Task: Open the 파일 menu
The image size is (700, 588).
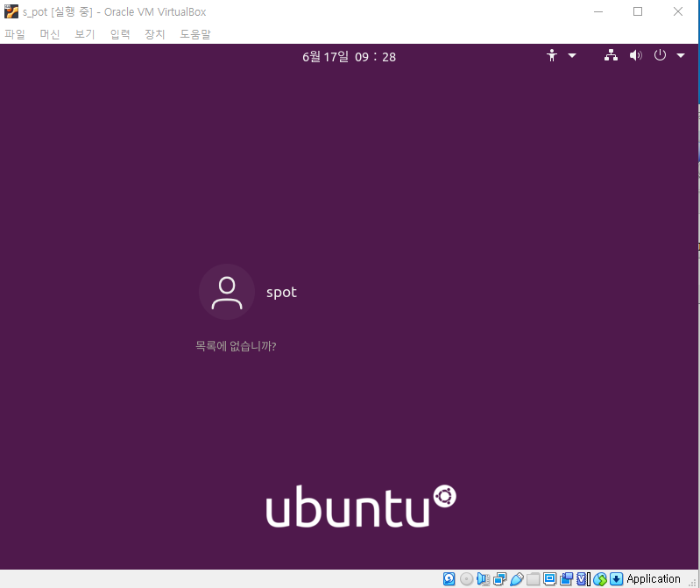Action: tap(15, 34)
